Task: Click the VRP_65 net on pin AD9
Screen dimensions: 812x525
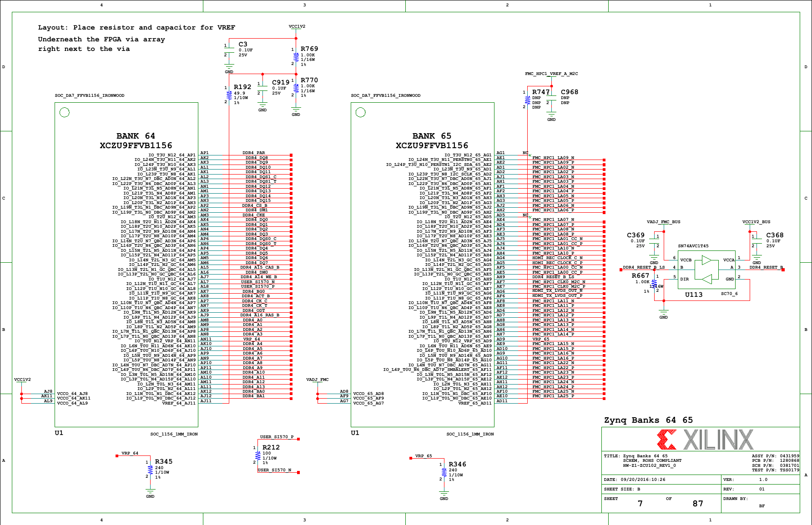Action: coord(541,340)
